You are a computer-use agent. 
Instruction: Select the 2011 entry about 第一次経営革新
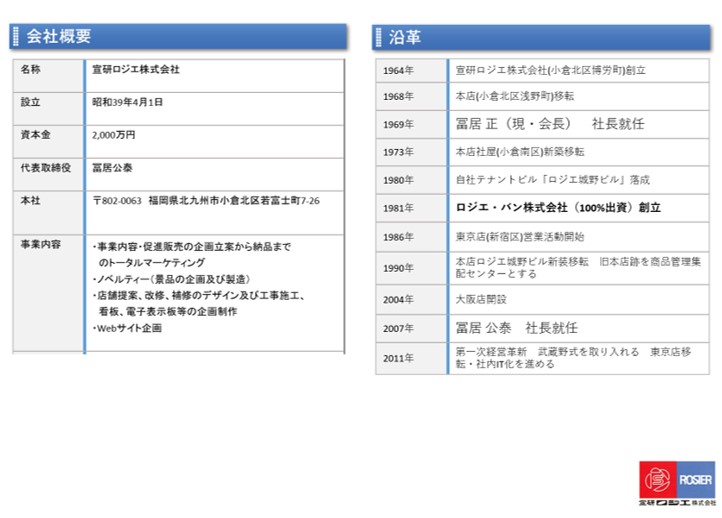573,358
